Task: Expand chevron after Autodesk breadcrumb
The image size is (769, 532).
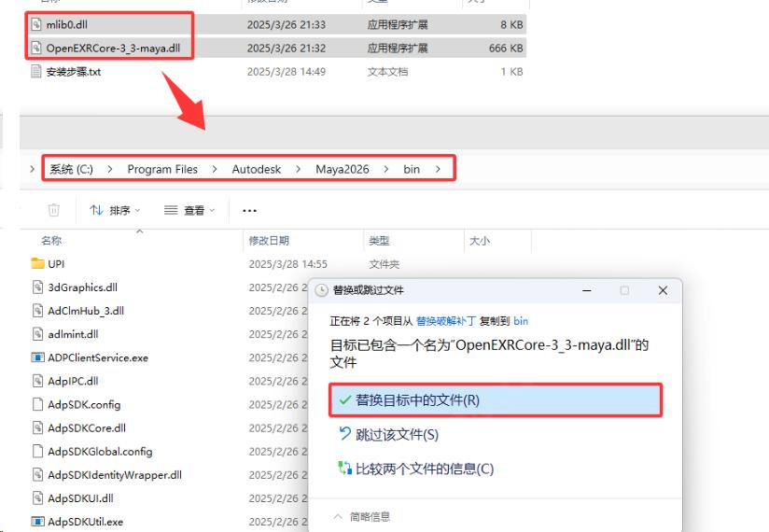Action: pyautogui.click(x=299, y=169)
